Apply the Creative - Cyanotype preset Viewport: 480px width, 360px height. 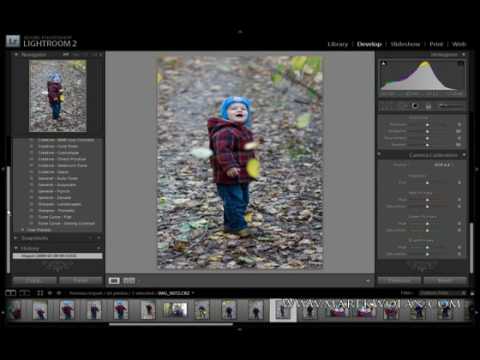click(x=58, y=153)
